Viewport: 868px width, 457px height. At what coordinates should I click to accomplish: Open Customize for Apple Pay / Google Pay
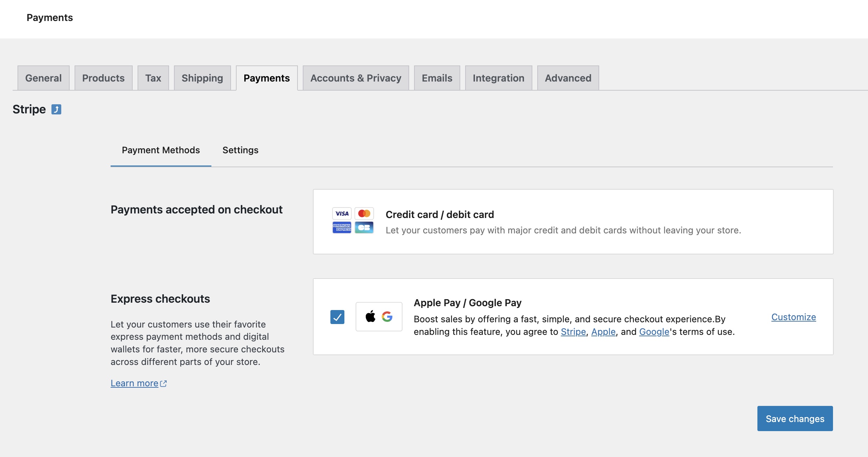tap(793, 317)
